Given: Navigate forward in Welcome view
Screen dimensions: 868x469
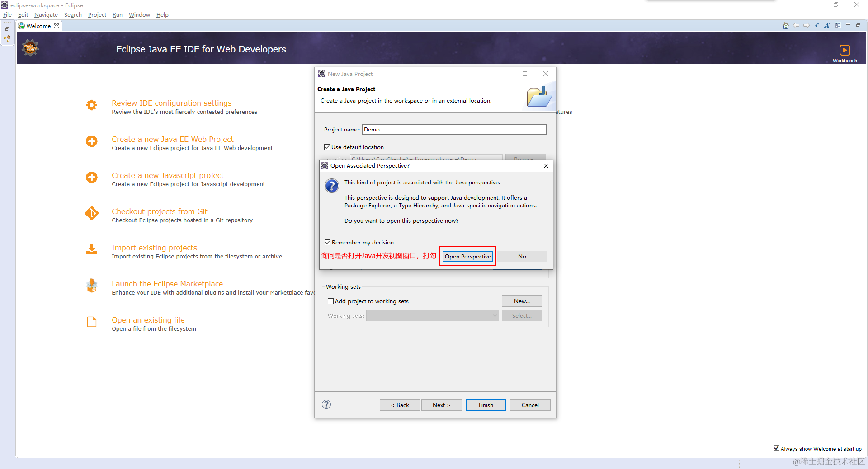Looking at the screenshot, I should [x=807, y=25].
